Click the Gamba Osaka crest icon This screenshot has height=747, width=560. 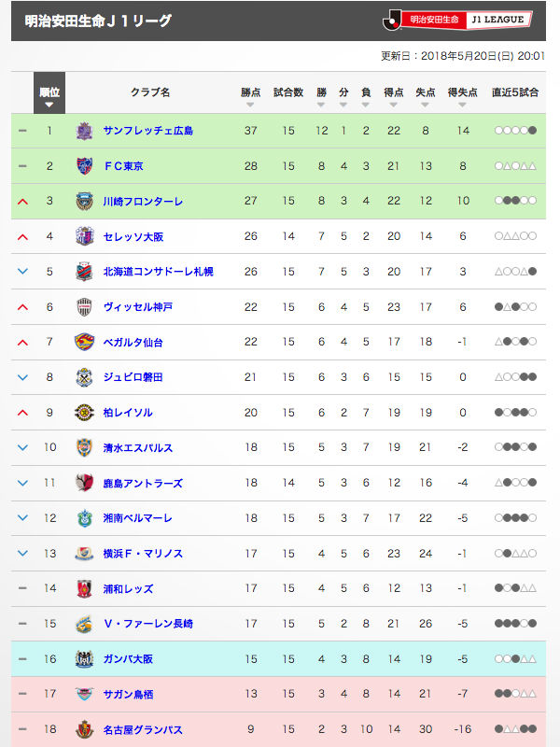pyautogui.click(x=85, y=659)
